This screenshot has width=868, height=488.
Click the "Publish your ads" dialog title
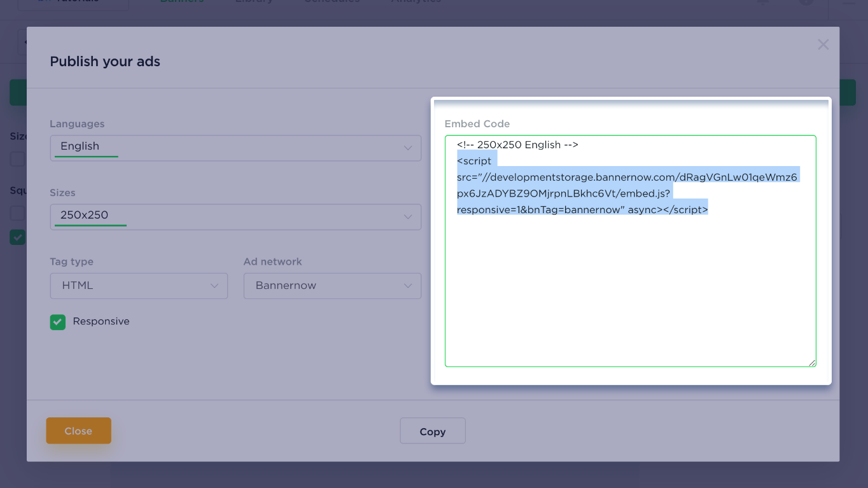click(105, 62)
